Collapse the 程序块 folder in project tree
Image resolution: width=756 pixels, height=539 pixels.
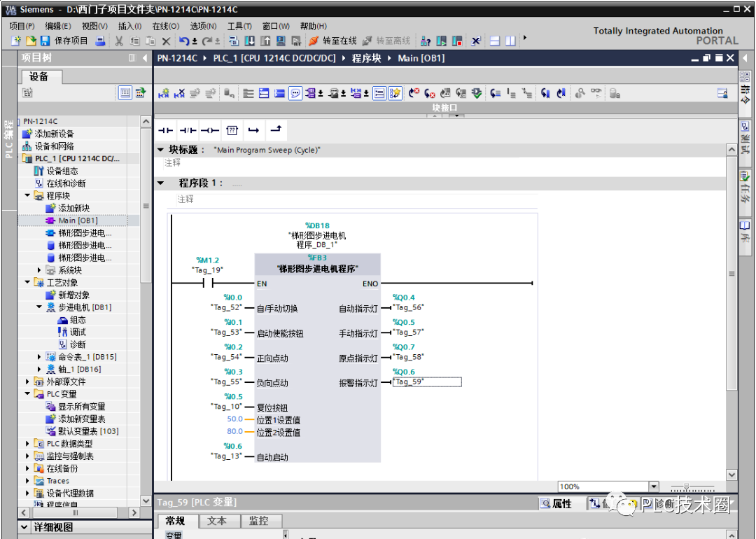point(27,195)
